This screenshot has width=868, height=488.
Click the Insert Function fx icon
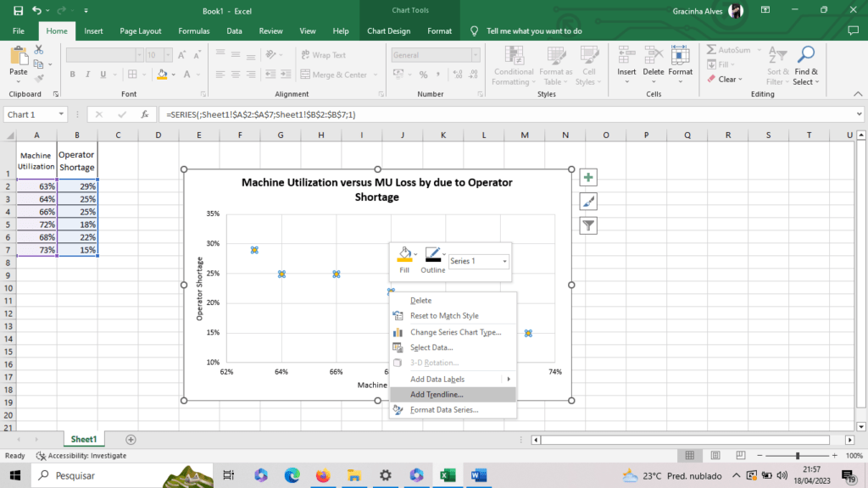[145, 114]
